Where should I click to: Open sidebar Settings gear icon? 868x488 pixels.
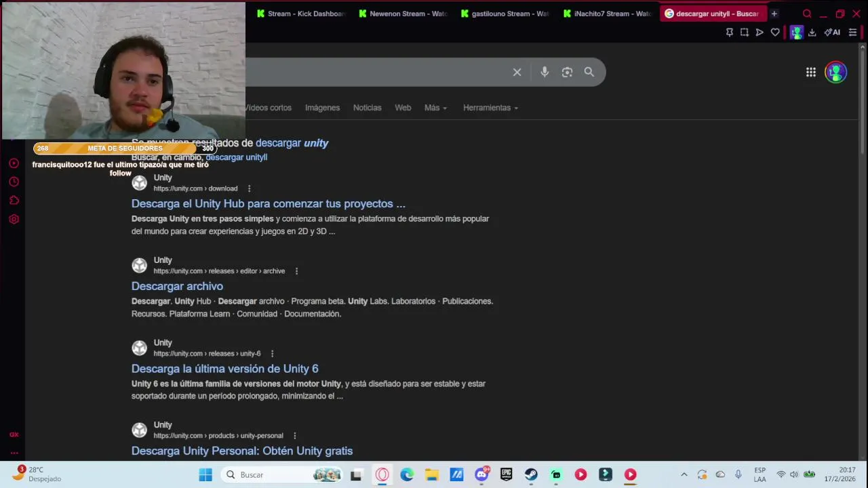(x=14, y=219)
